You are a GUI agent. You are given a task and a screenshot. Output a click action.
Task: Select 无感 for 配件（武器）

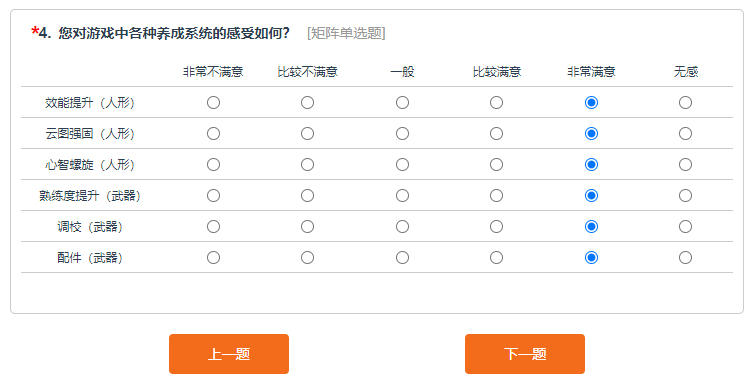[685, 257]
